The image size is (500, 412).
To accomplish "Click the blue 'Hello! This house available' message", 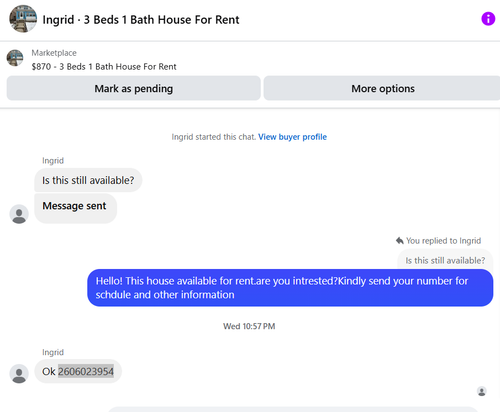I will click(290, 288).
